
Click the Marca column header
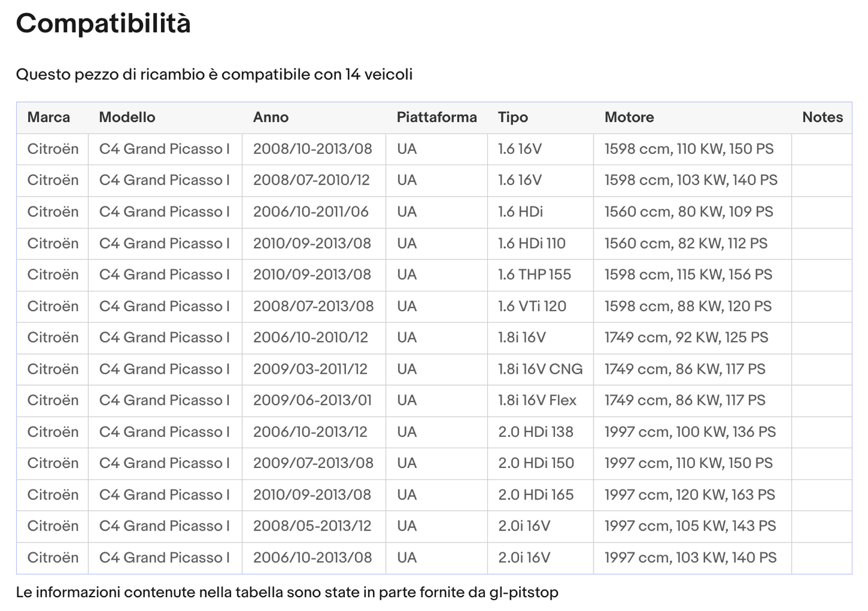pos(49,117)
